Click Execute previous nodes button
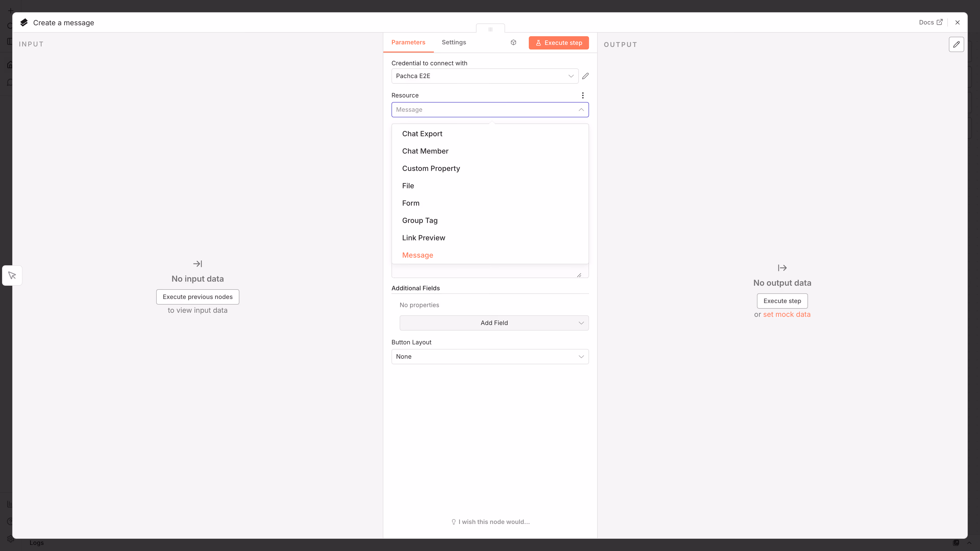The height and width of the screenshot is (551, 980). click(198, 297)
